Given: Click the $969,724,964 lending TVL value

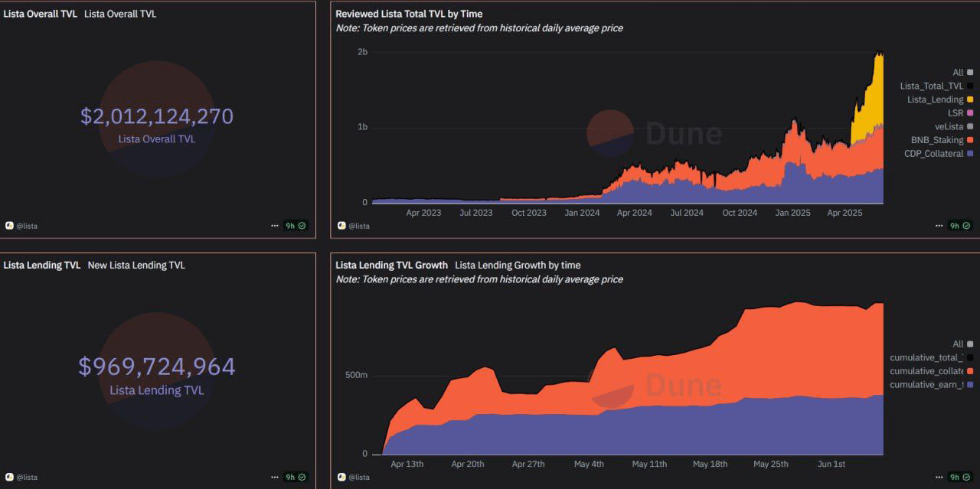Looking at the screenshot, I should coord(157,367).
